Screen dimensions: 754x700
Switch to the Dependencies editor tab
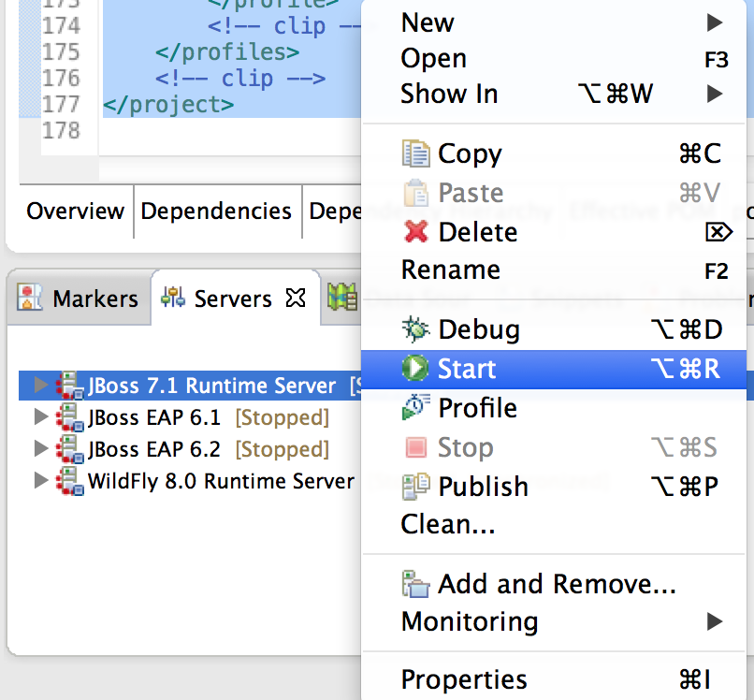(x=216, y=211)
